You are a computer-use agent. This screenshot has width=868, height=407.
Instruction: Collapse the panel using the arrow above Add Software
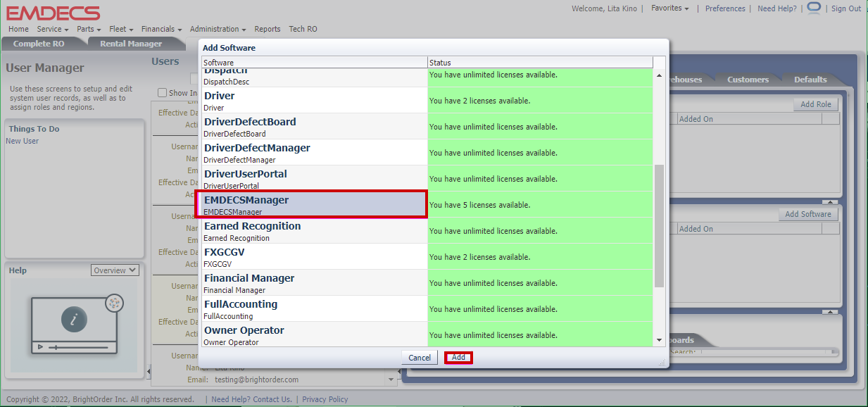pyautogui.click(x=831, y=201)
